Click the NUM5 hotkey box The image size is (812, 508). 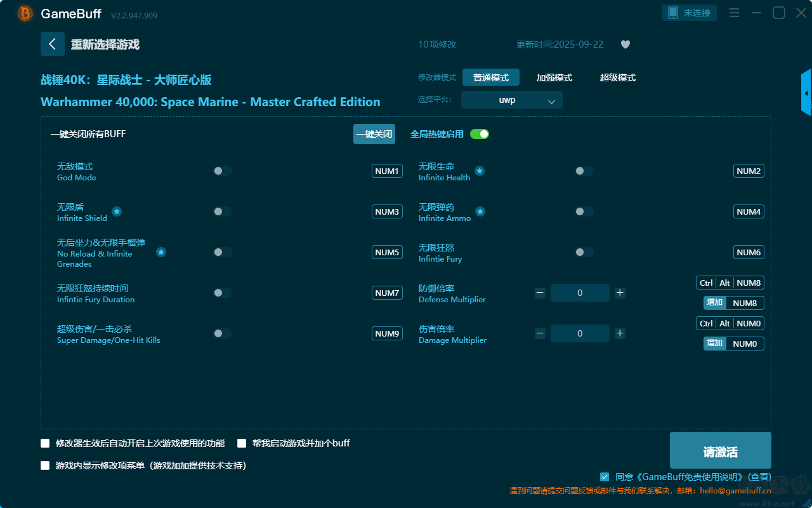(387, 252)
